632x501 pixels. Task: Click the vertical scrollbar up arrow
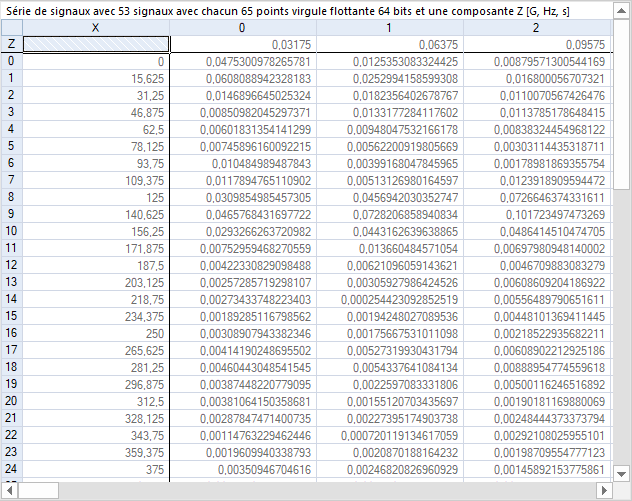(x=621, y=11)
